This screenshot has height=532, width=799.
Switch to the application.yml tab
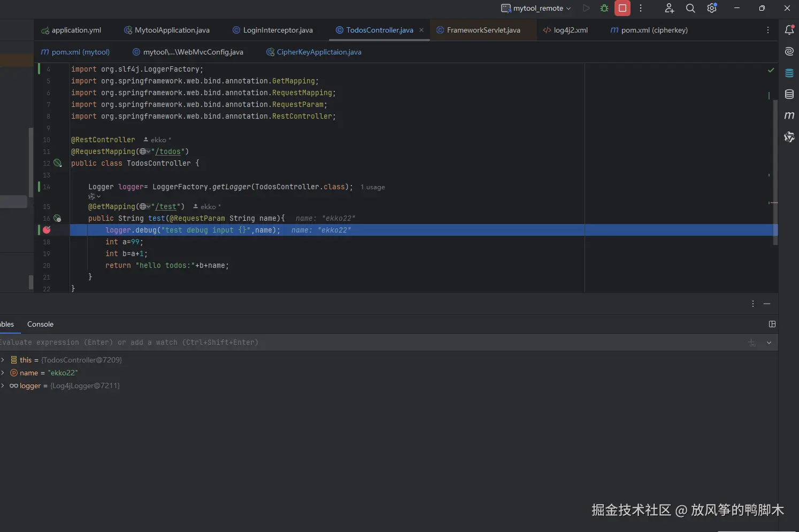72,30
